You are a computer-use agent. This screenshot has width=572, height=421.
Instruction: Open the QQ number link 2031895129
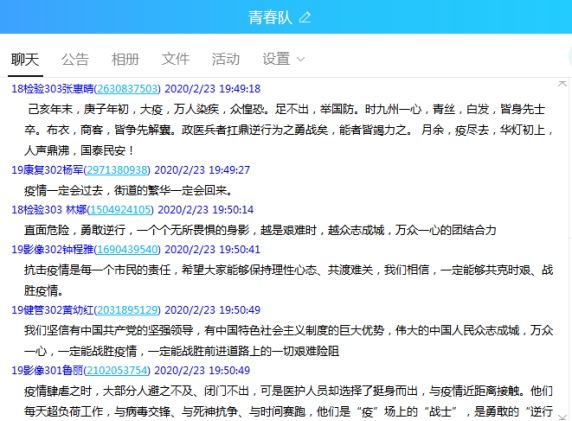point(127,310)
